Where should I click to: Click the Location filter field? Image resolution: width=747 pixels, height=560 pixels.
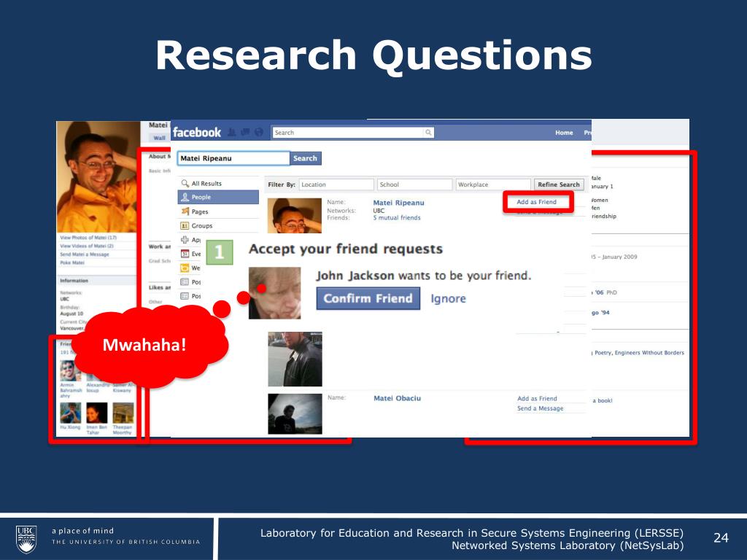point(336,184)
